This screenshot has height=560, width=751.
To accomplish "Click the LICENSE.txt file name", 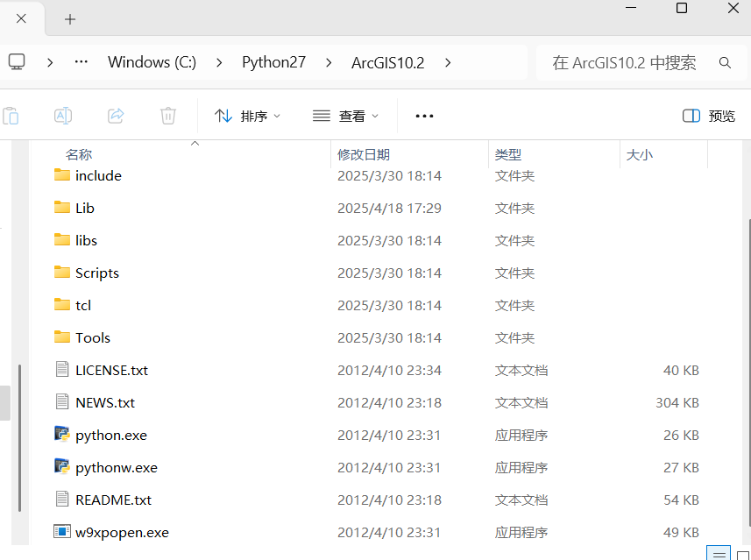I will tap(111, 371).
